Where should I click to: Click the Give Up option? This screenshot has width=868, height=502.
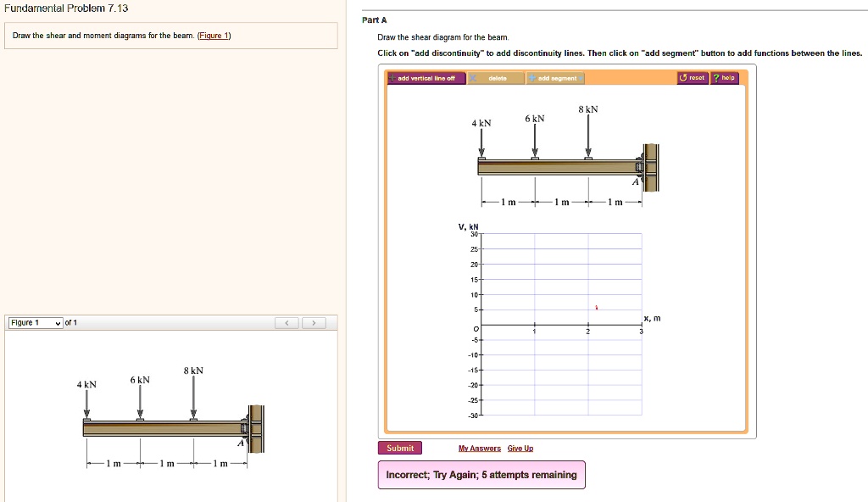(x=520, y=448)
